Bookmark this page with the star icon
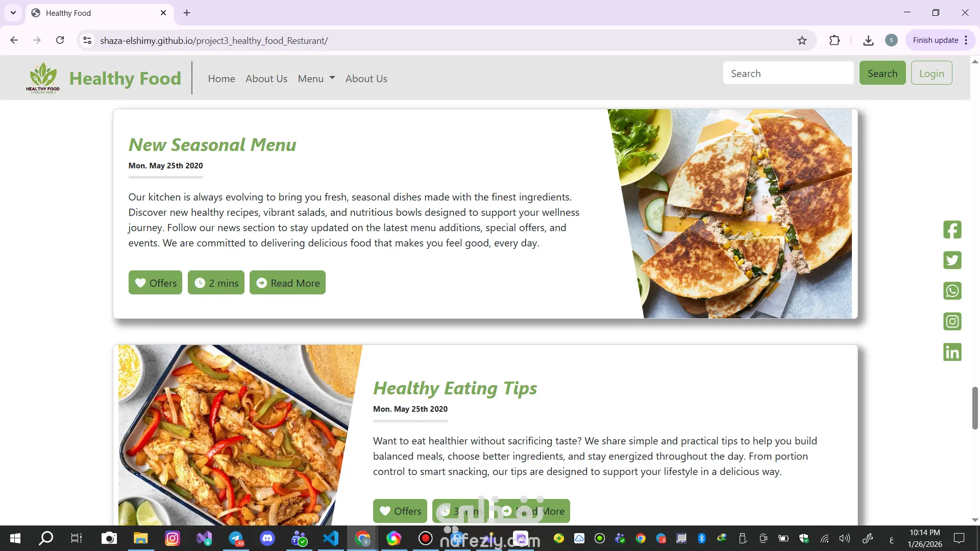The image size is (980, 551). (802, 40)
